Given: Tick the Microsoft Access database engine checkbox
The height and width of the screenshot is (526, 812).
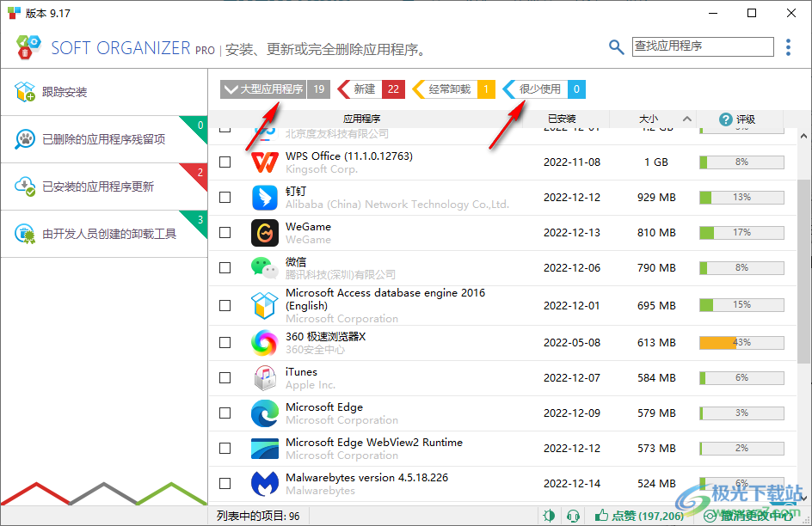Looking at the screenshot, I should point(225,305).
